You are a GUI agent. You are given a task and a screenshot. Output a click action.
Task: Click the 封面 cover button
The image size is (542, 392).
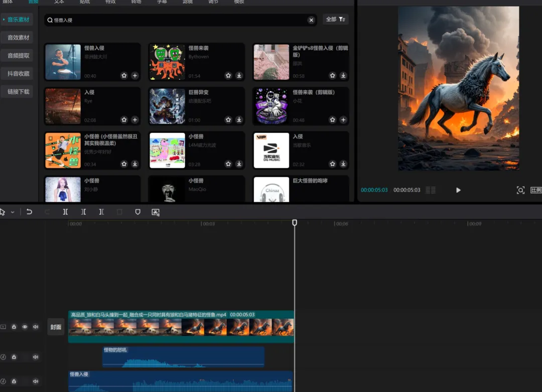pyautogui.click(x=56, y=327)
